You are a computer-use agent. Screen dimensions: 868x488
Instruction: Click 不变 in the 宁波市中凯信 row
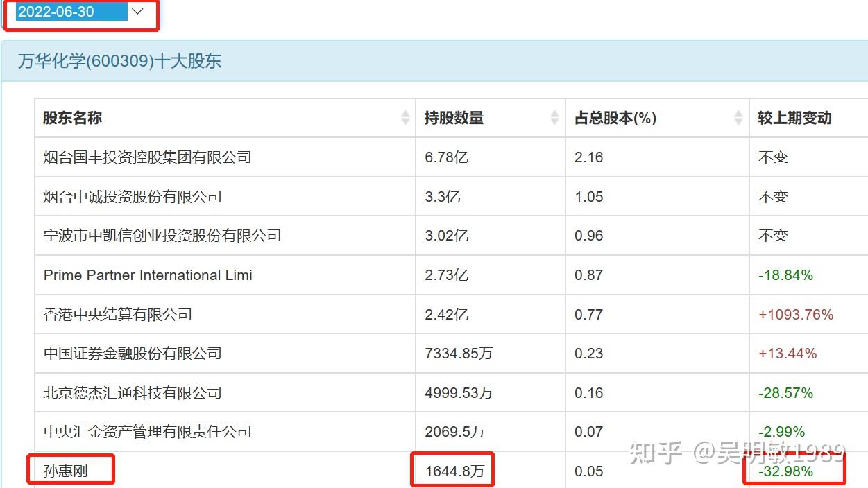point(773,236)
